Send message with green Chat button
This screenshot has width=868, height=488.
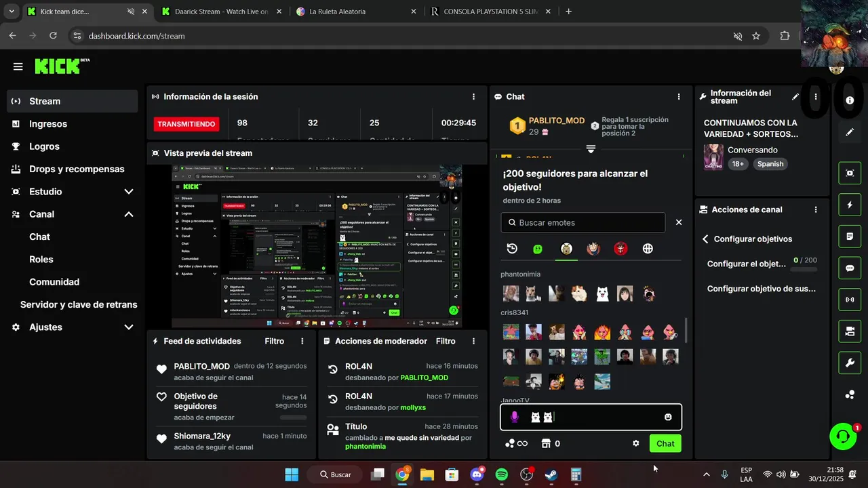pyautogui.click(x=665, y=444)
